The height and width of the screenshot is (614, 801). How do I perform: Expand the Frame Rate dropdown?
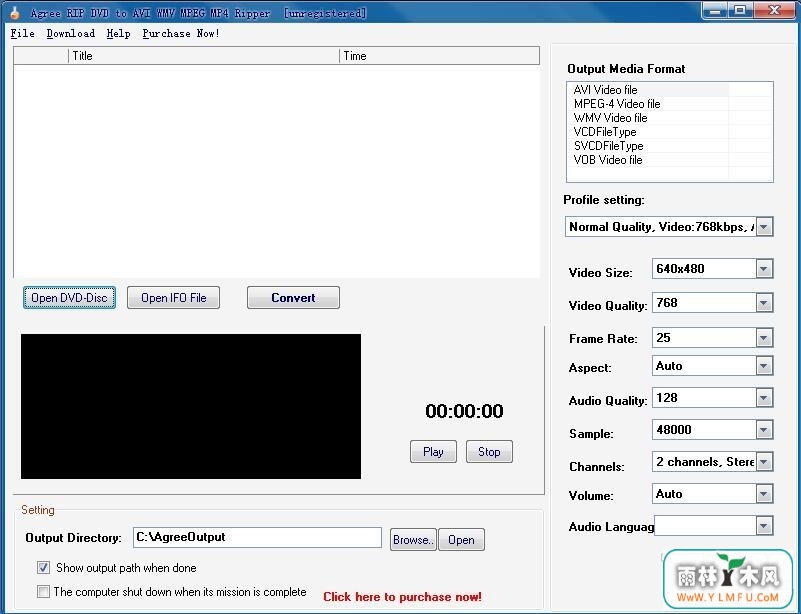pyautogui.click(x=764, y=338)
